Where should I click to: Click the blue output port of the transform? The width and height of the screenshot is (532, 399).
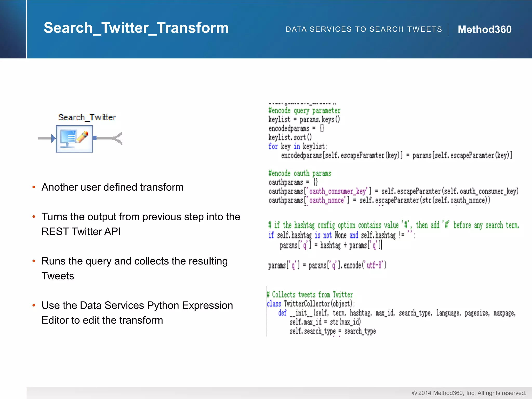(95, 138)
